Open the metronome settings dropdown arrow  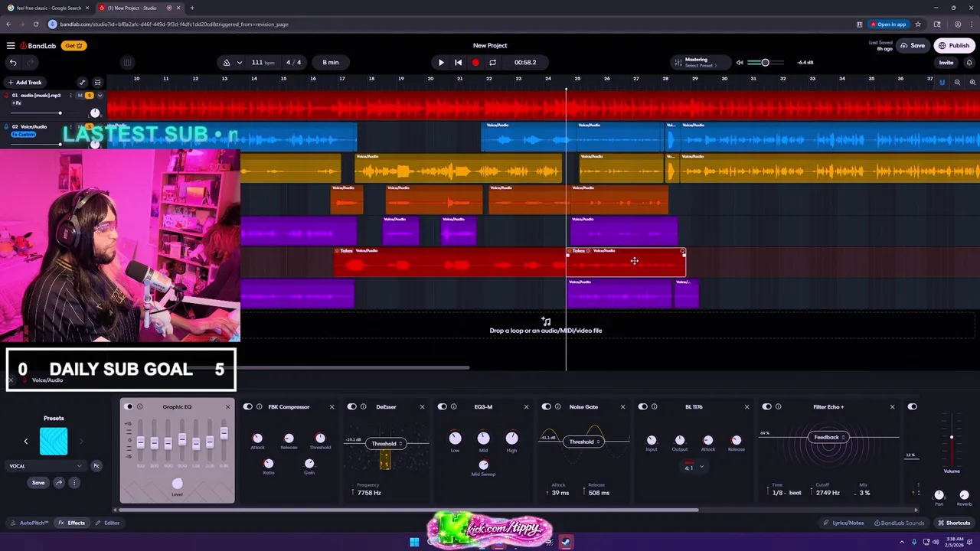click(x=240, y=63)
